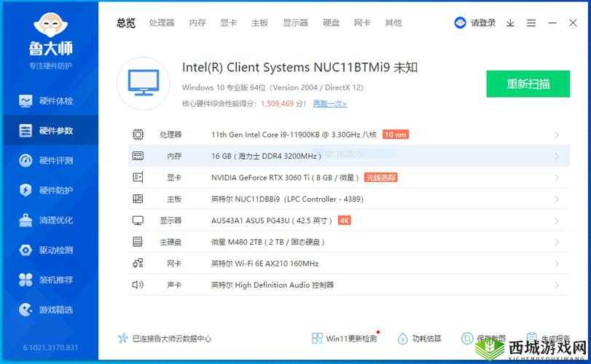Open 游戏精选 games section

tap(48, 310)
